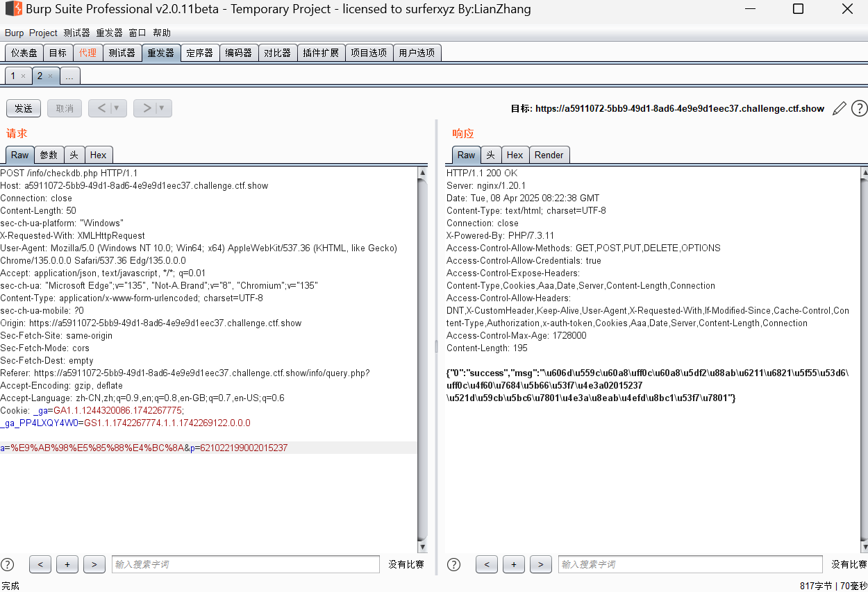This screenshot has height=592, width=868.
Task: Switch to the 重发器 main tab
Action: click(x=161, y=53)
